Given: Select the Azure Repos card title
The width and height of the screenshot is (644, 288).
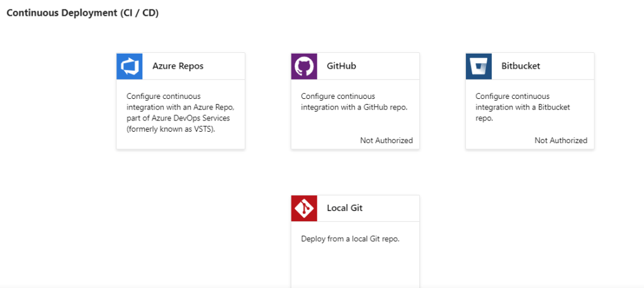Looking at the screenshot, I should (178, 66).
